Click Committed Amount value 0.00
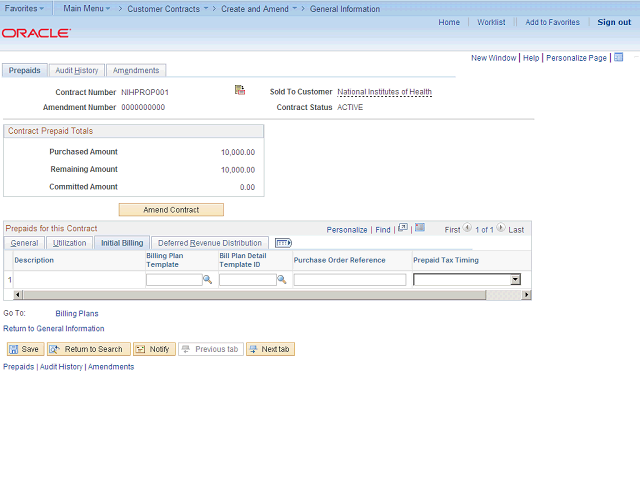 (247, 187)
